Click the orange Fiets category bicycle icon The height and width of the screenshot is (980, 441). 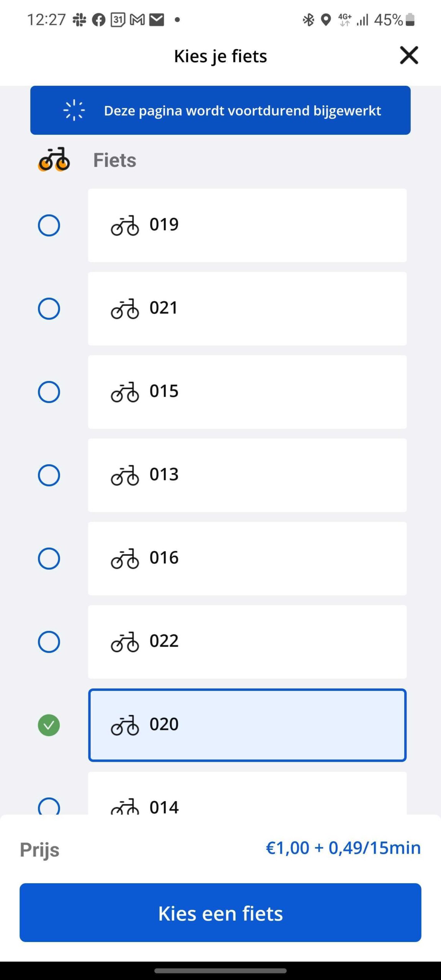coord(54,159)
